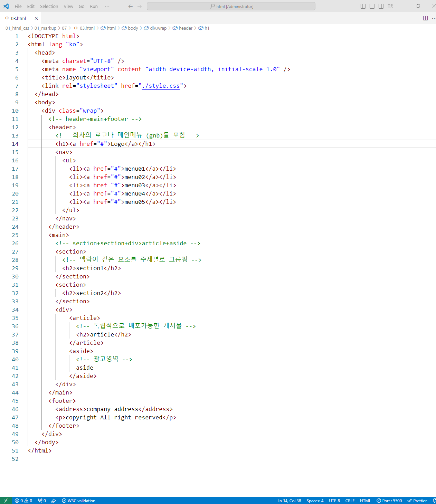Screen dimensions: 436x504
Task: Open errors and warnings count in status bar
Action: click(x=23, y=501)
